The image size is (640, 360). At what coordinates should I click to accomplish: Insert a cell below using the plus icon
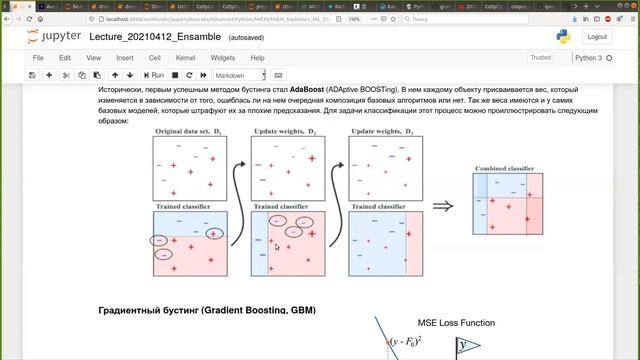click(49, 75)
